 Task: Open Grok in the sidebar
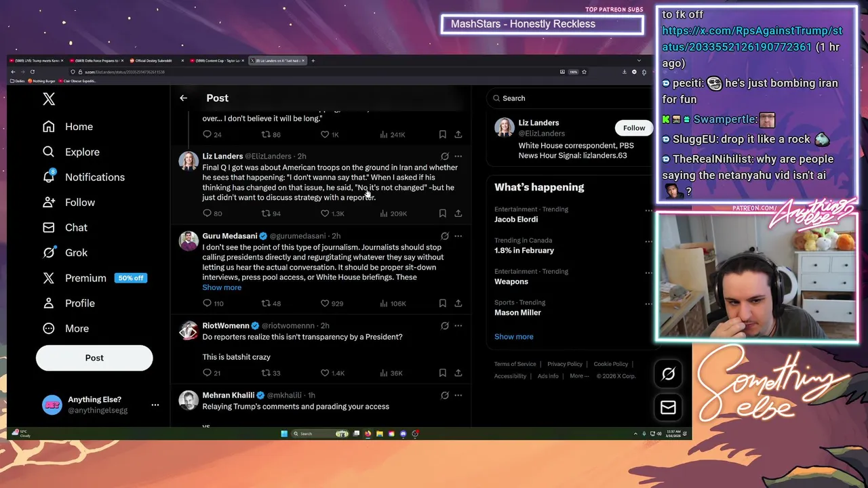(64, 252)
